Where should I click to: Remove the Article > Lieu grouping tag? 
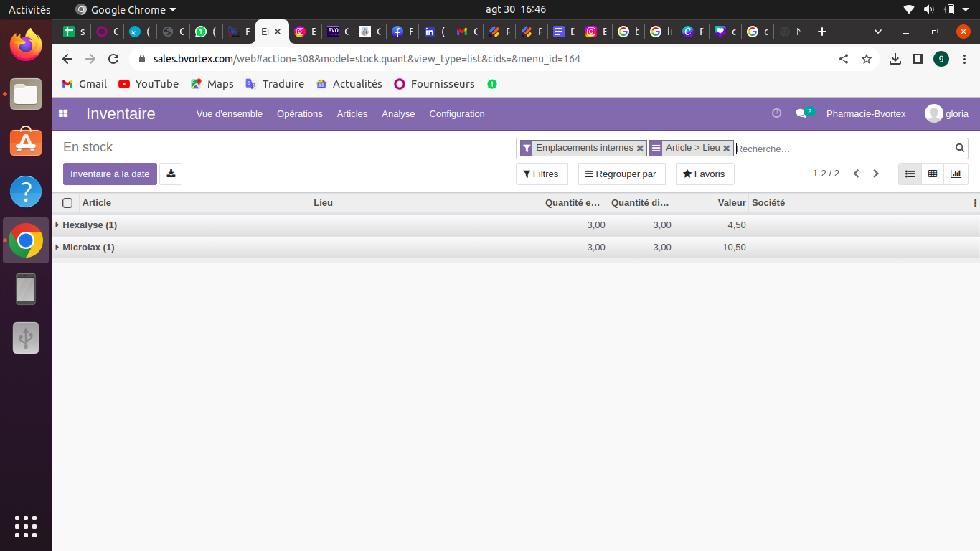point(726,149)
